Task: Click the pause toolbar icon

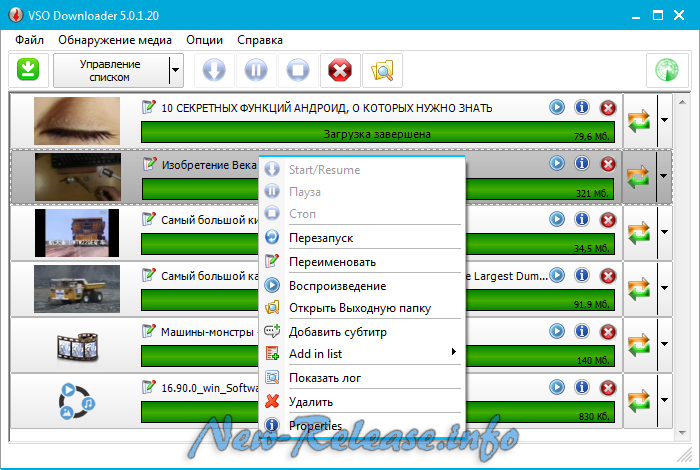Action: pos(256,70)
